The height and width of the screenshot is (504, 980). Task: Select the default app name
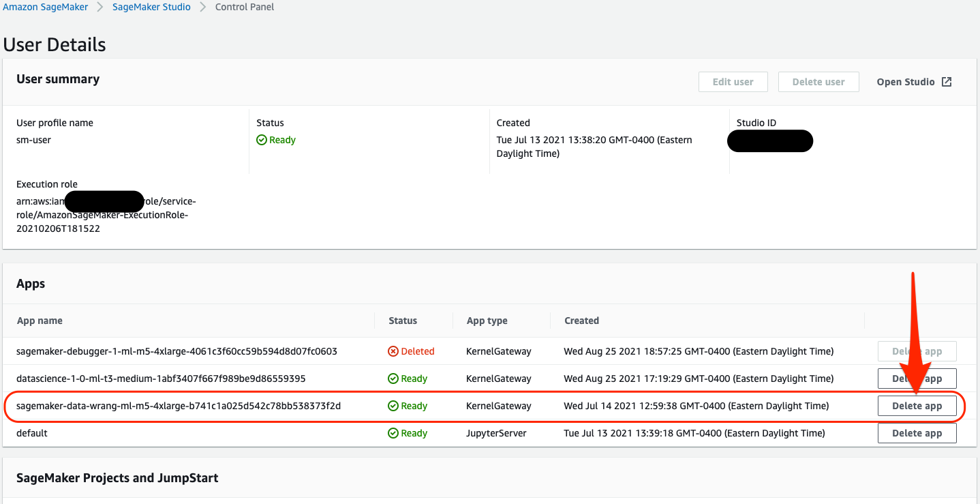click(x=32, y=433)
